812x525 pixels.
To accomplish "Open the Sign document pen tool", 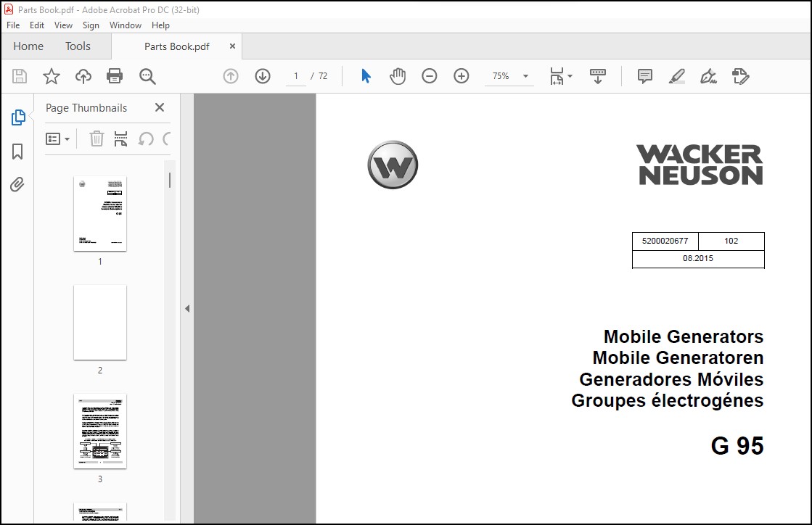I will (x=708, y=76).
